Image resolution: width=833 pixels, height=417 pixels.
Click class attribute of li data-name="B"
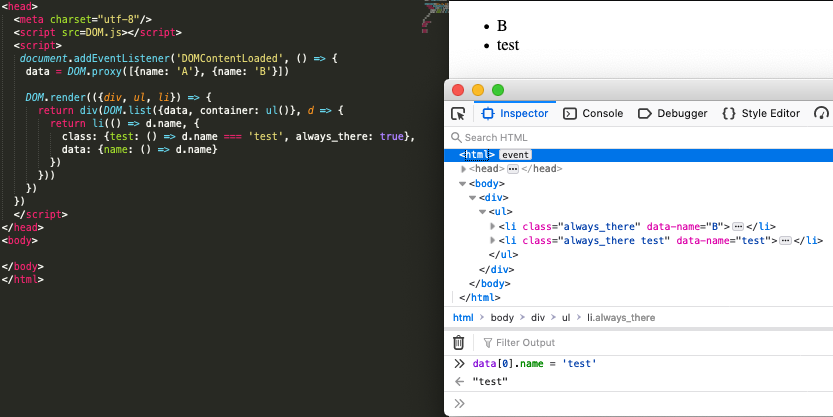click(x=582, y=226)
